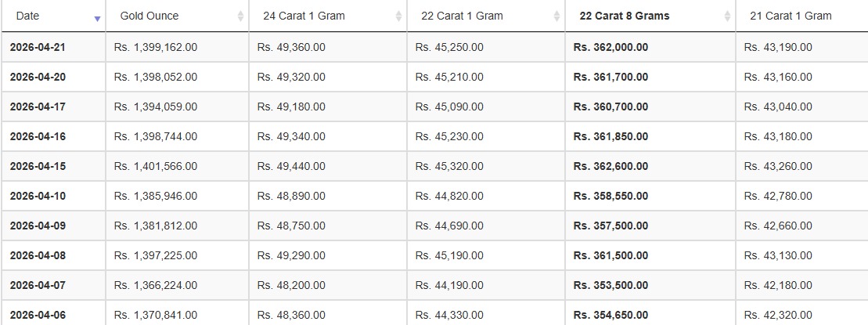Screen dimensions: 868x325
Task: Select the 2026-04-21 date cell
Action: pyautogui.click(x=38, y=47)
